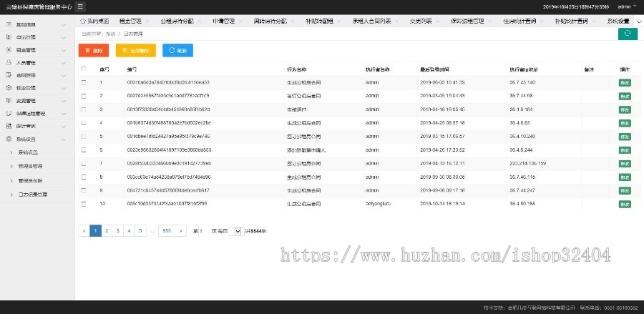Delete row 10 with its green button
This screenshot has width=644, height=314.
click(625, 205)
